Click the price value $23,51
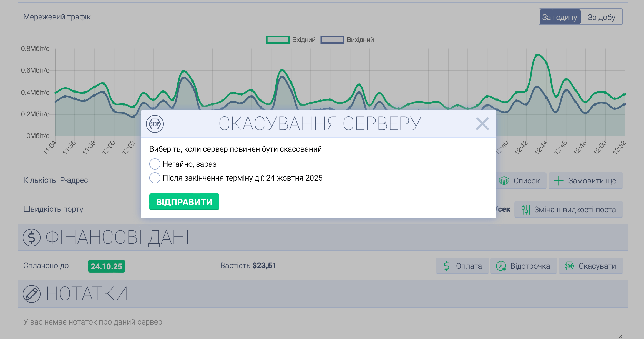This screenshot has width=644, height=339. 264,266
